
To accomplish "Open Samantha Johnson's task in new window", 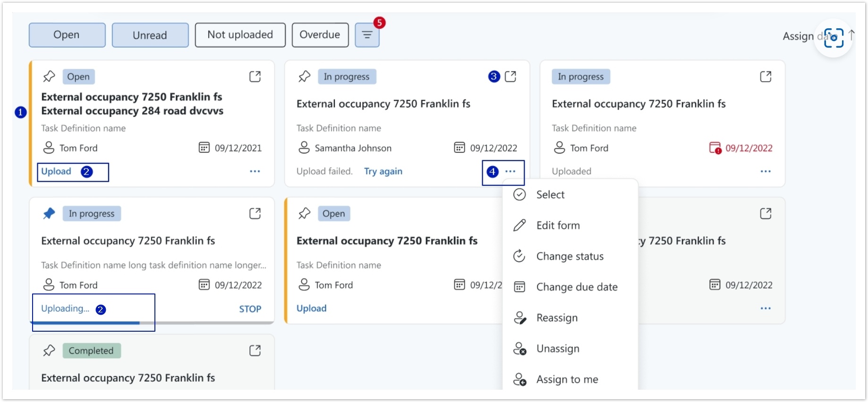I will (511, 76).
